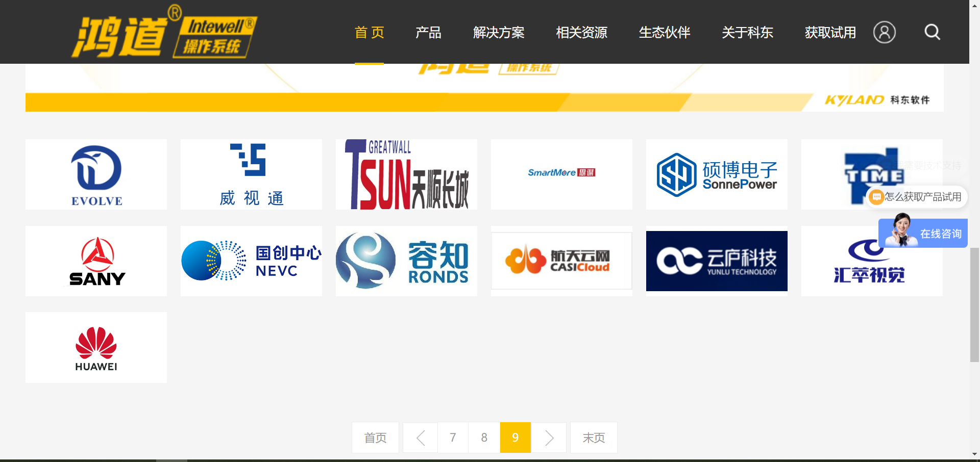
Task: Select current page 9
Action: pyautogui.click(x=516, y=438)
